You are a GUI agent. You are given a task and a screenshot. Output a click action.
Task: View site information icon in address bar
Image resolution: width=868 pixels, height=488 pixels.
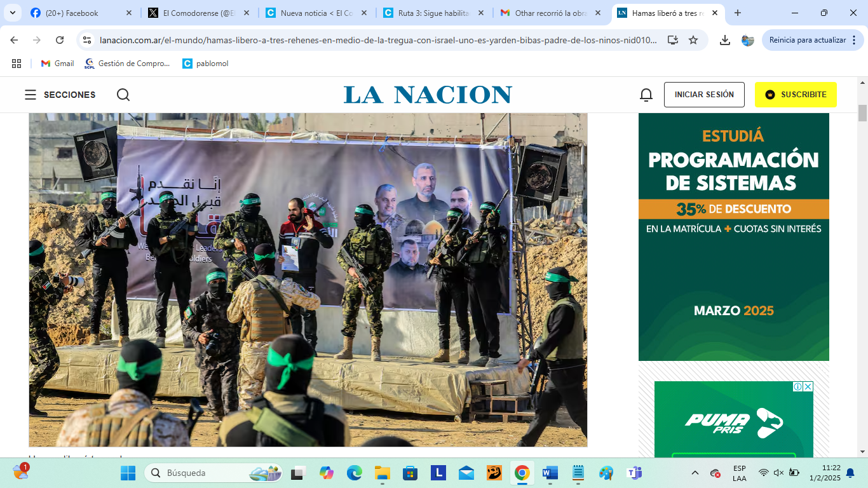coord(88,40)
